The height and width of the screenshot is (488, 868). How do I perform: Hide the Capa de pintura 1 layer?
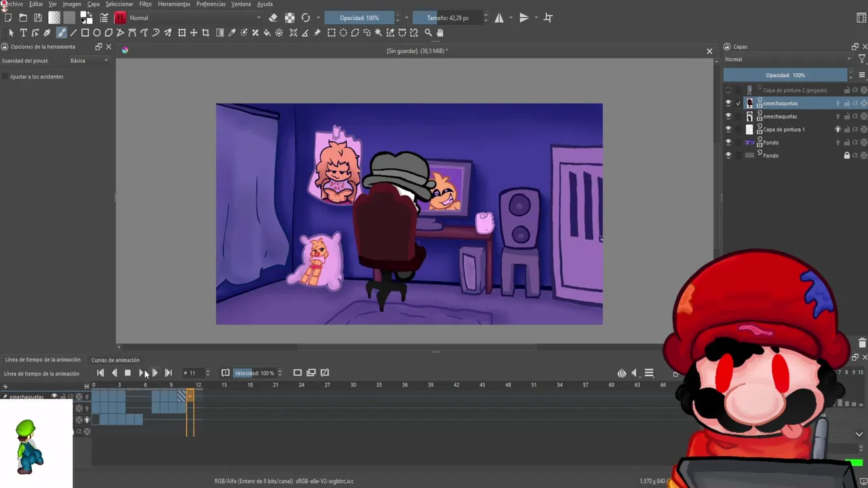[x=728, y=129]
